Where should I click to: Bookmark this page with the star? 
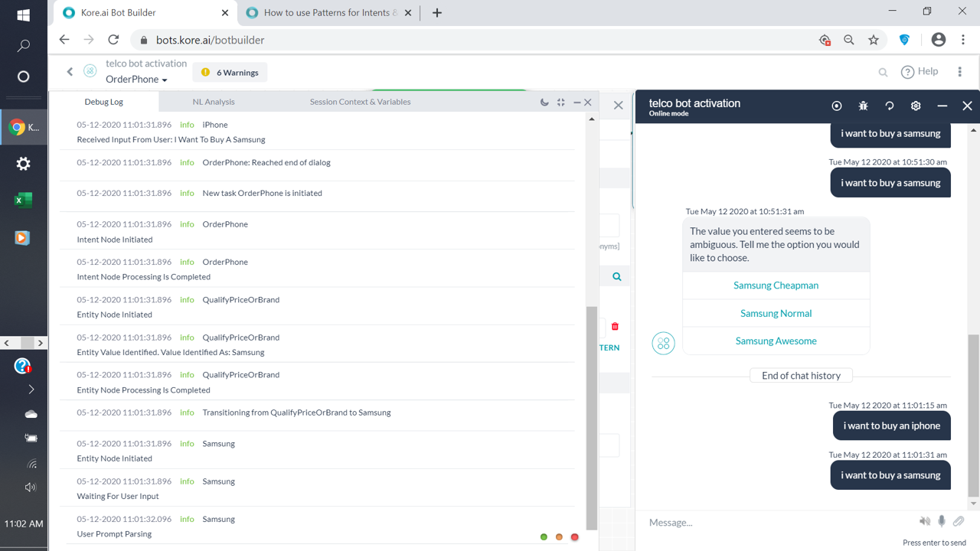point(874,40)
